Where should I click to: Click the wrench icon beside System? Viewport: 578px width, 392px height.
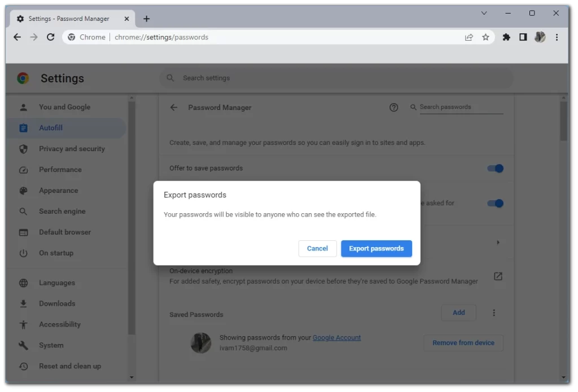pyautogui.click(x=23, y=346)
